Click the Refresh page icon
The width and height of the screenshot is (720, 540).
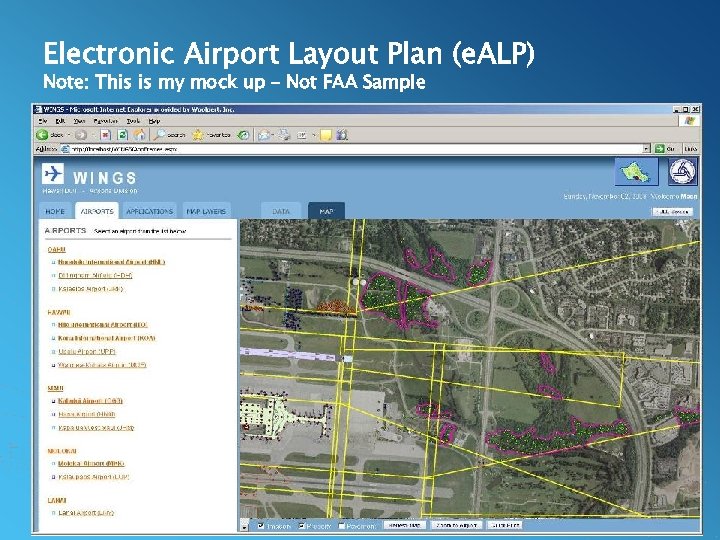122,135
